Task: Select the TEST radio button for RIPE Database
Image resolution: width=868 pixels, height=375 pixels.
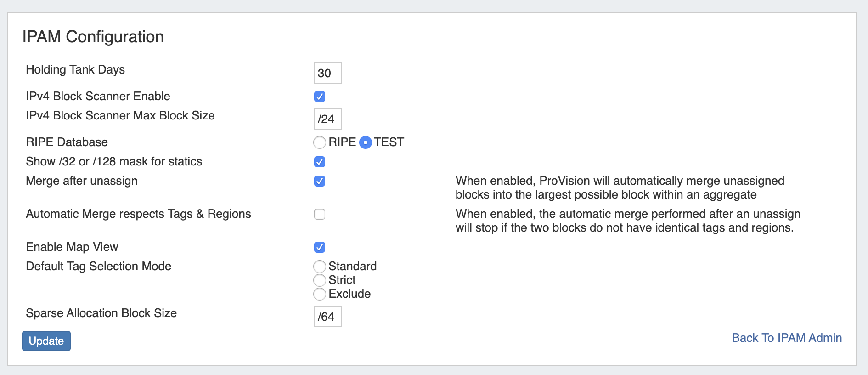Action: tap(365, 142)
